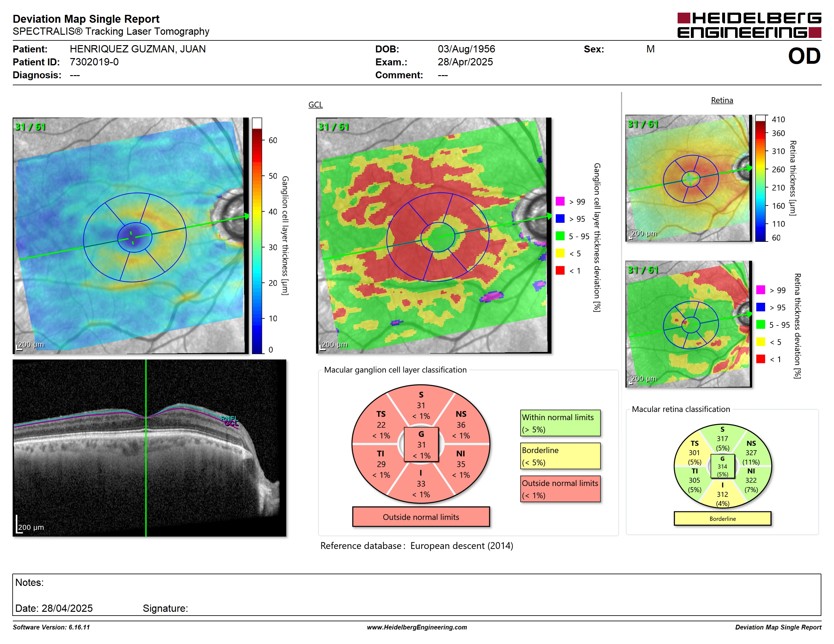Click the 200 µm scale label on B-scan
The width and height of the screenshot is (834, 644).
click(x=31, y=527)
